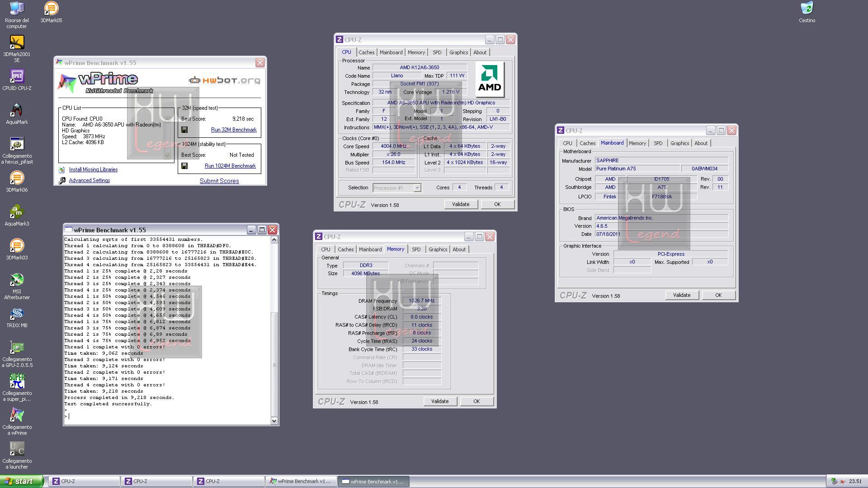Click the BIOS Version 4.6.5 field
This screenshot has height=488, width=868.
pos(661,226)
